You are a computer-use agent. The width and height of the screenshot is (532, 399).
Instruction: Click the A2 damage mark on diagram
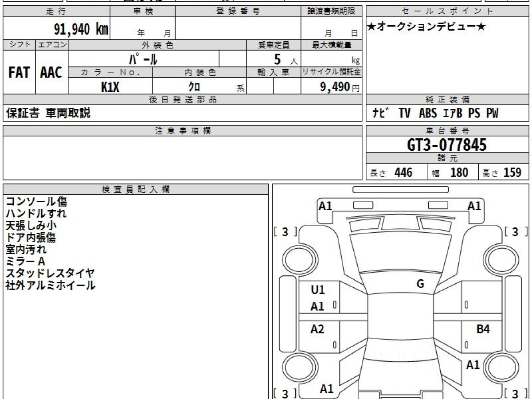317,329
